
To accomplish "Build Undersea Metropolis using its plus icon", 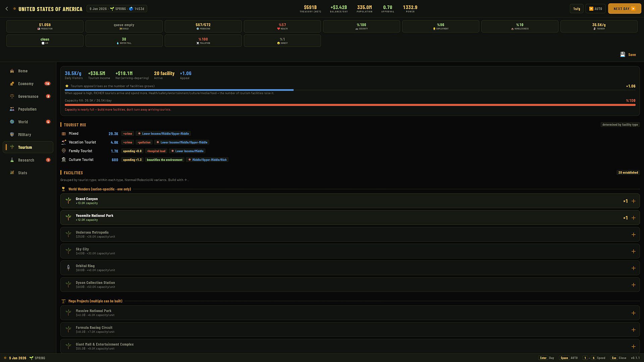I will (x=633, y=235).
